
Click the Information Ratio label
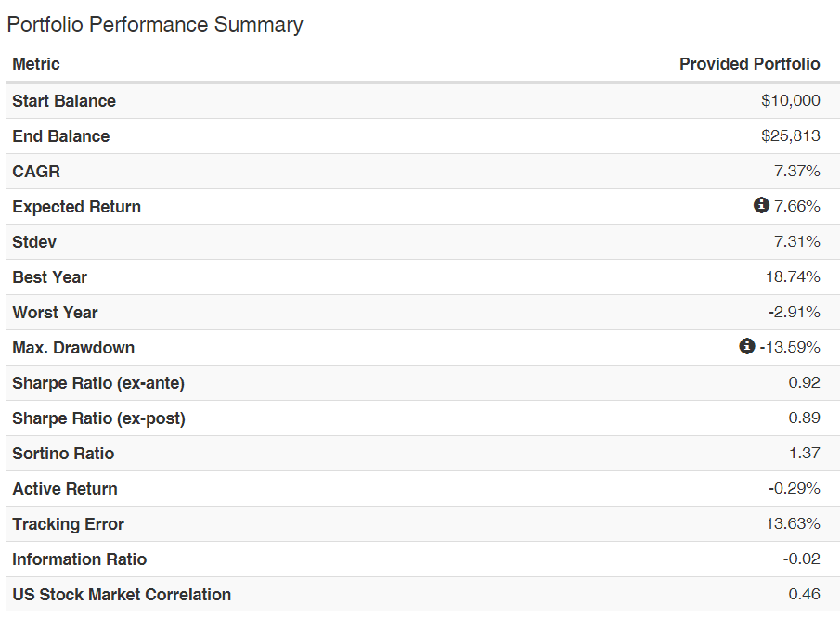click(x=79, y=559)
